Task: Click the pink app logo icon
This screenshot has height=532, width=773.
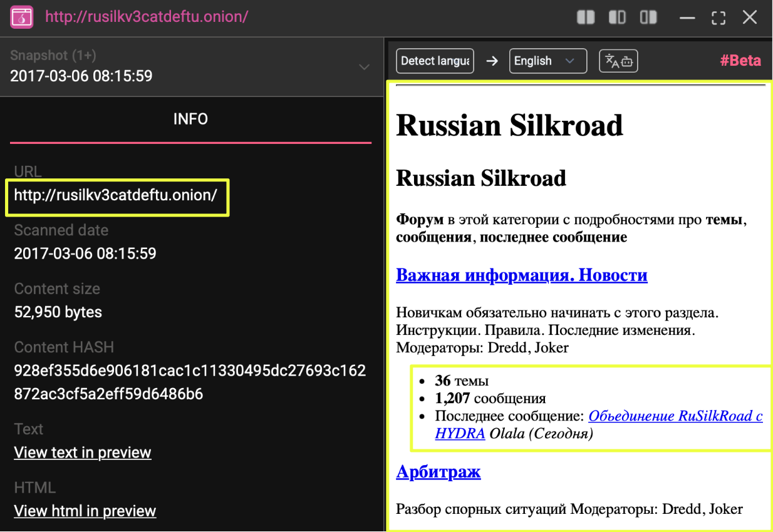Action: click(21, 17)
